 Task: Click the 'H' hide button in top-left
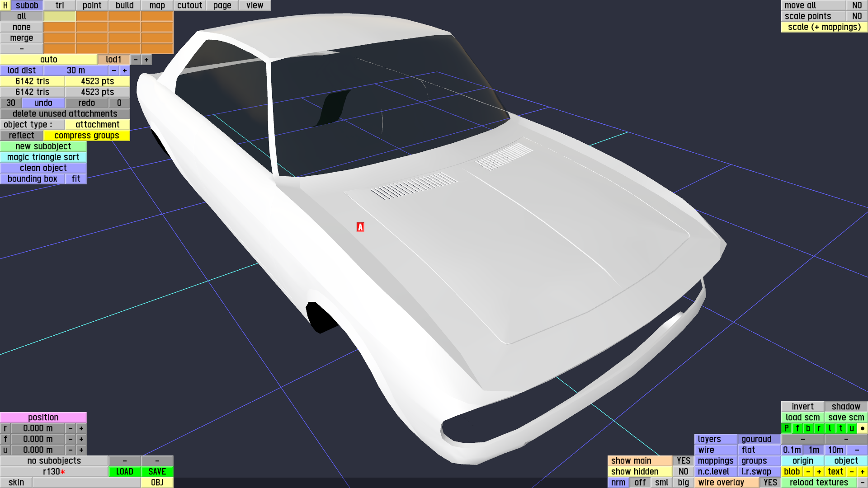(x=5, y=5)
